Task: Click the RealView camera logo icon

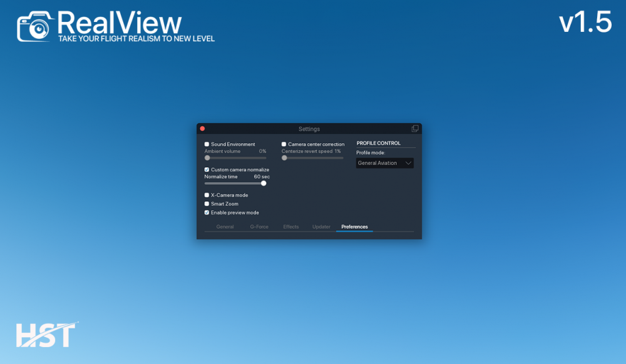Action: point(35,27)
